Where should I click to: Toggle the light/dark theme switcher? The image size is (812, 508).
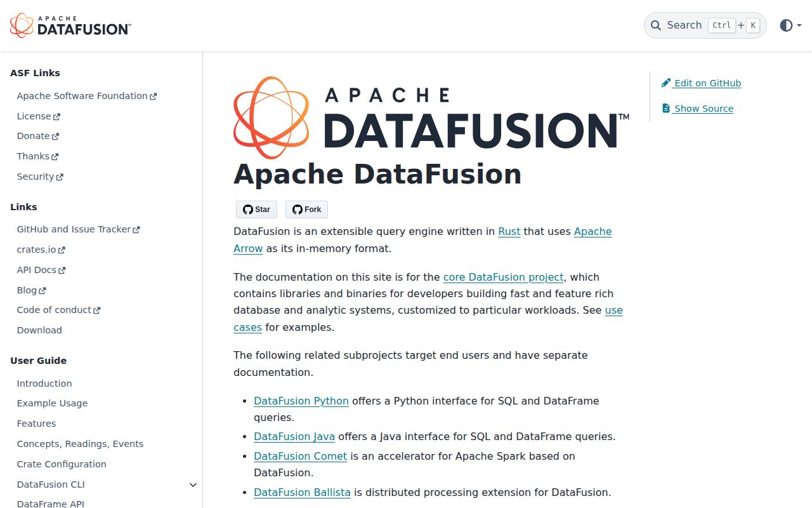click(786, 25)
